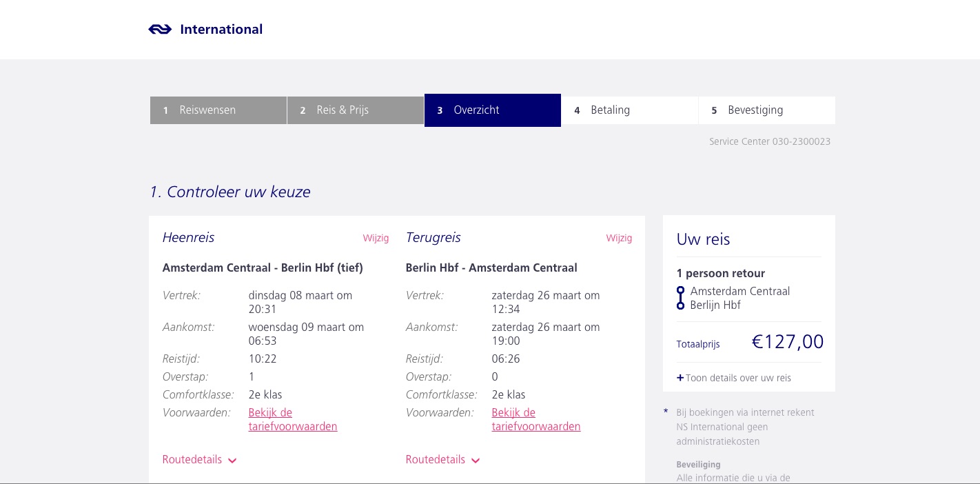Click the NS logo icon

[160, 30]
